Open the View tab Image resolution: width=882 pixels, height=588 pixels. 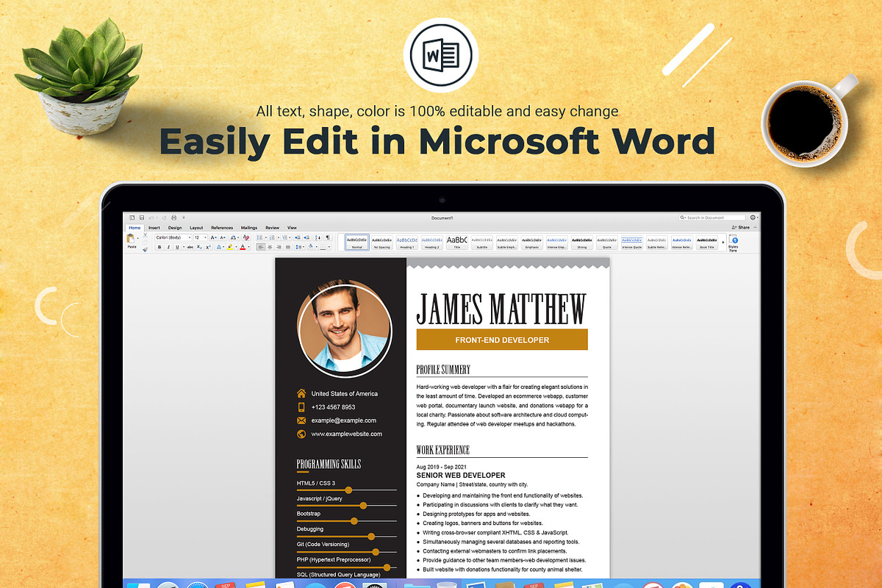(292, 228)
